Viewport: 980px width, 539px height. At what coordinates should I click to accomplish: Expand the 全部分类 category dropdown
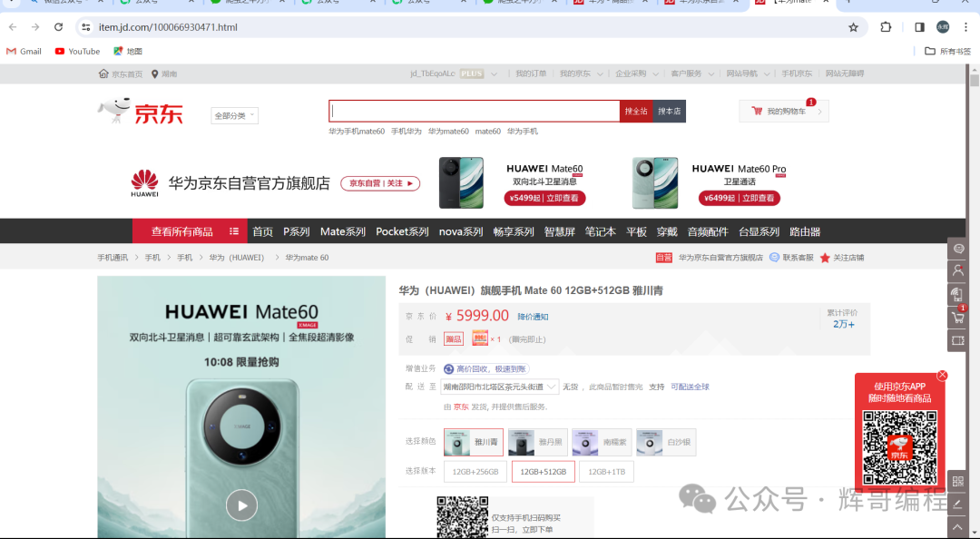pyautogui.click(x=234, y=115)
